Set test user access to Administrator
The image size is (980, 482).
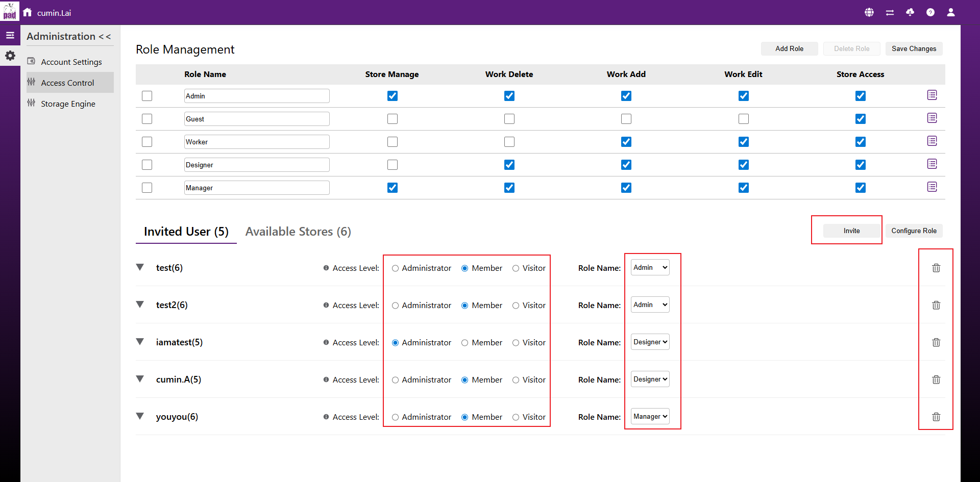tap(396, 268)
